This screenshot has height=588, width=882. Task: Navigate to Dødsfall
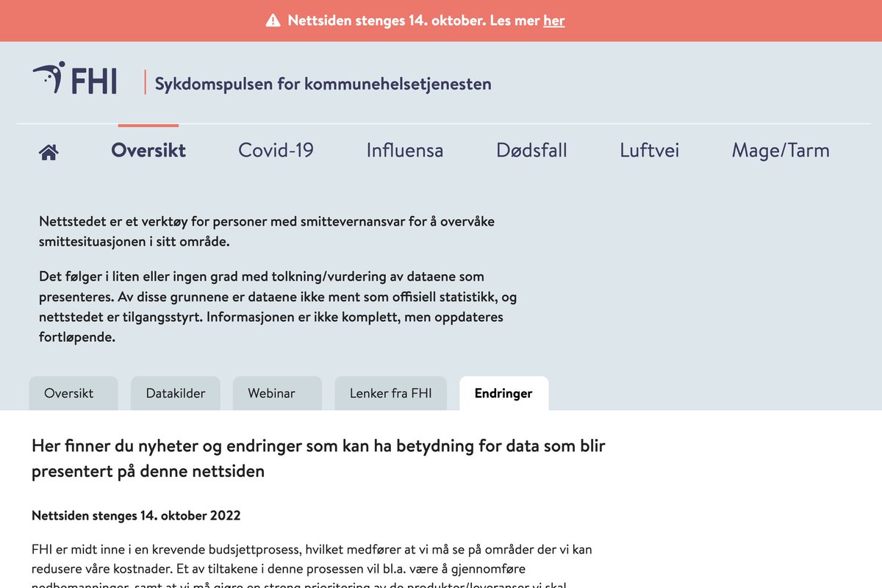tap(531, 150)
